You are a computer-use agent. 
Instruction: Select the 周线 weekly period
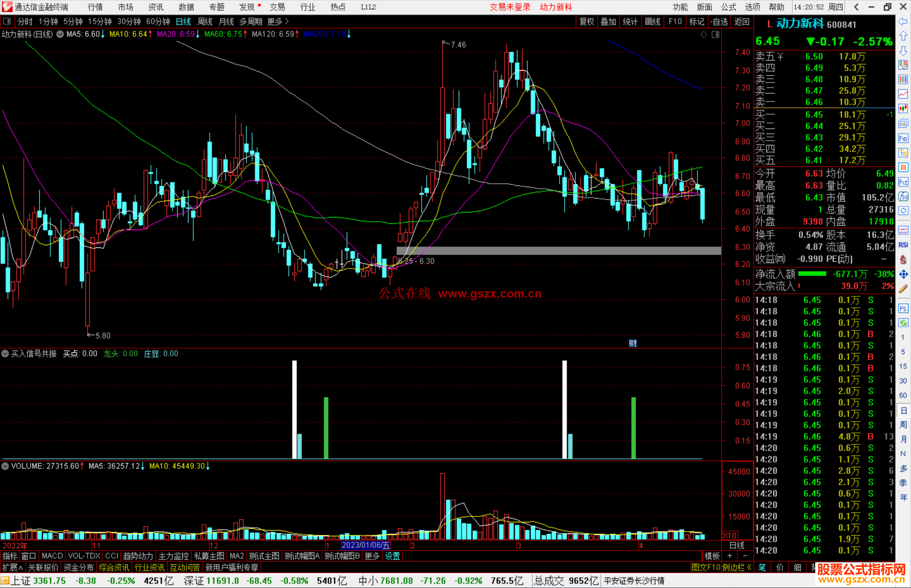coord(205,21)
